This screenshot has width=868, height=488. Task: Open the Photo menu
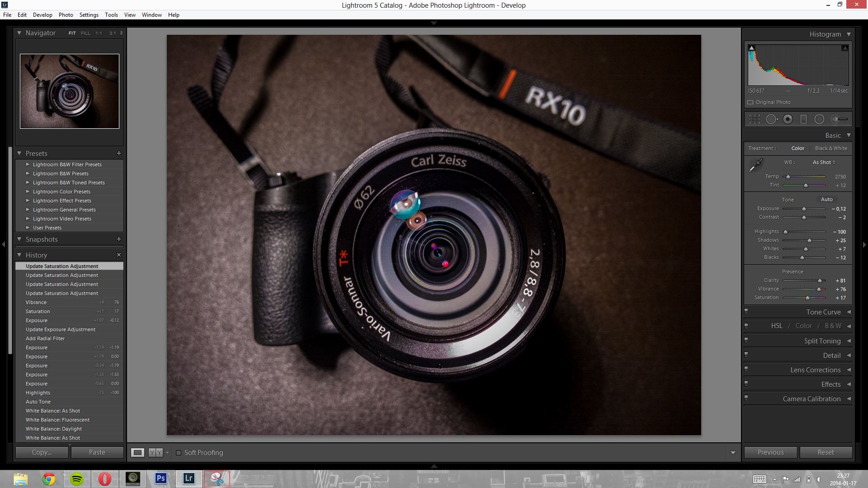(66, 15)
